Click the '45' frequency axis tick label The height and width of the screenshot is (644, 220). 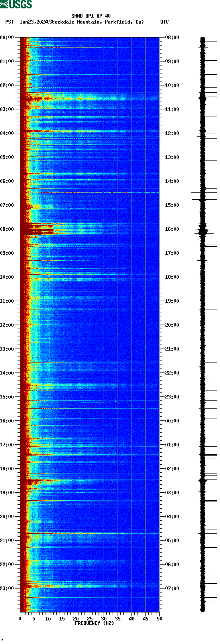pyautogui.click(x=145, y=619)
